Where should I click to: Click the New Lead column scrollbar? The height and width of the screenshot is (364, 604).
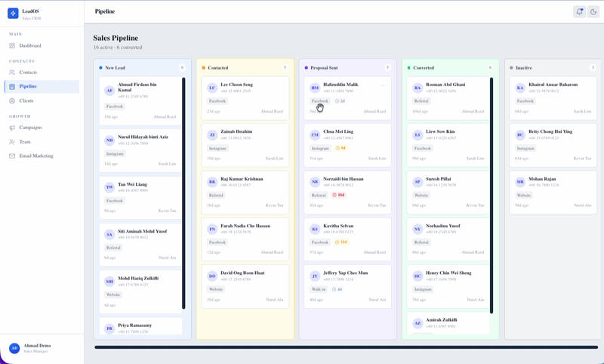tap(183, 193)
